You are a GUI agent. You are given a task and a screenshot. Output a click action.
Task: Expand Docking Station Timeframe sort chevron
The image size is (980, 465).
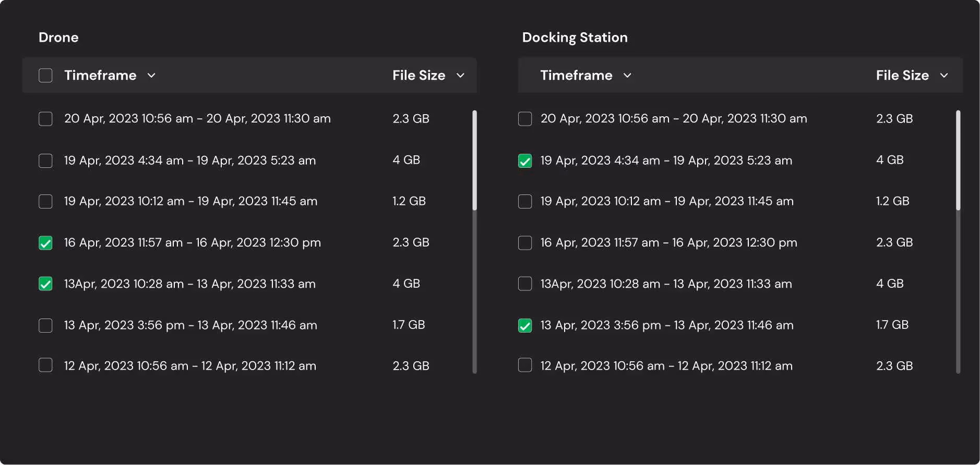[x=627, y=76]
